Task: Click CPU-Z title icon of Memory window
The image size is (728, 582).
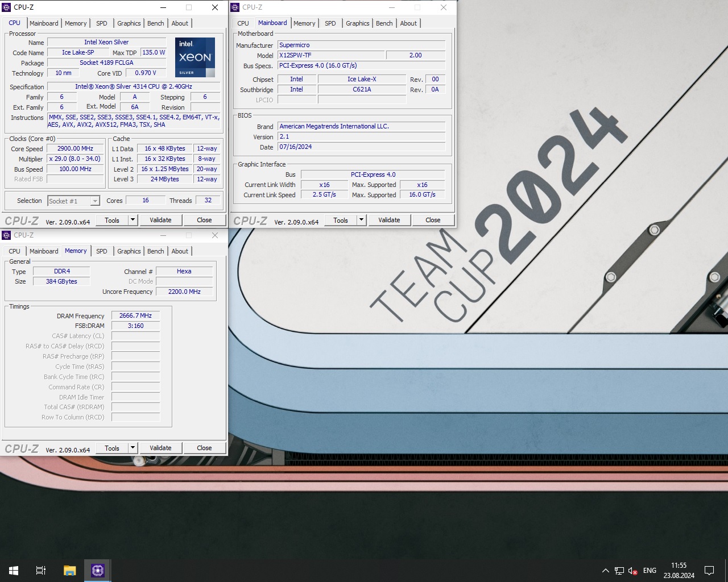Action: [7, 235]
